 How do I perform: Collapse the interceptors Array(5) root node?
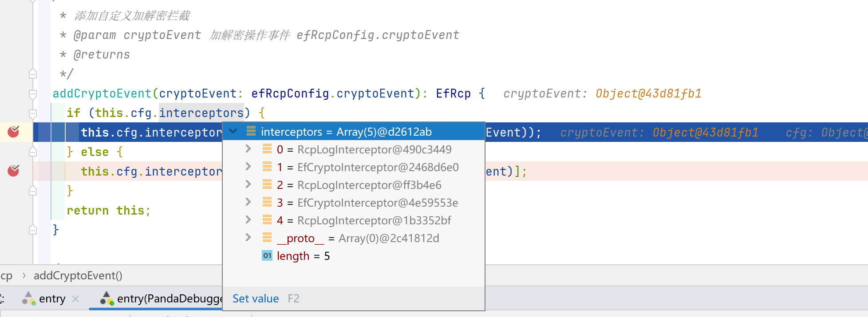(233, 131)
